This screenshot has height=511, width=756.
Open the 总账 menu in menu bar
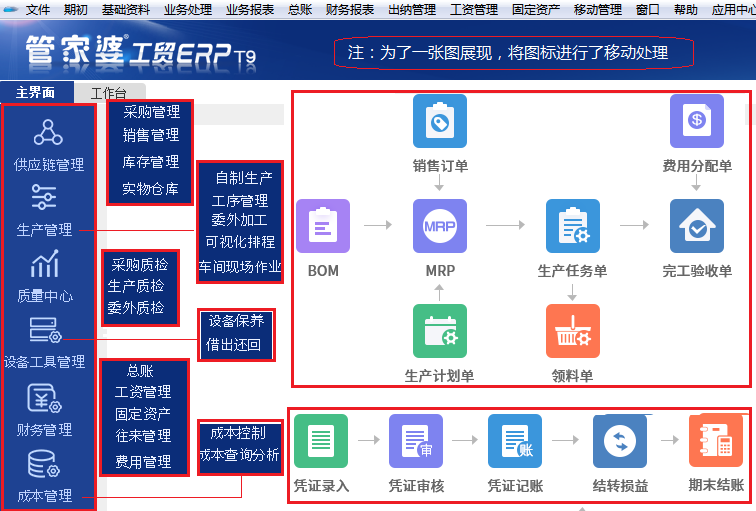tap(300, 10)
